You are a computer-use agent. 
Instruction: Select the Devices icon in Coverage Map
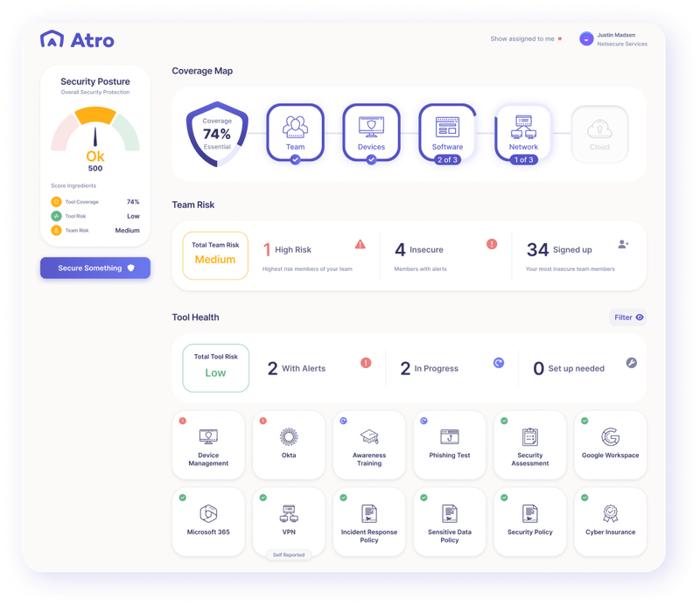click(x=371, y=129)
